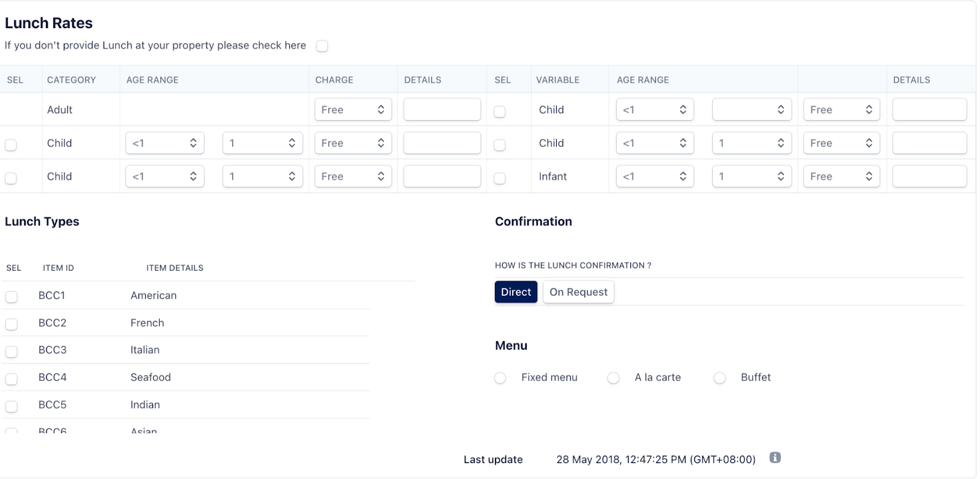Image resolution: width=980 pixels, height=479 pixels.
Task: Set lunch confirmation to Direct
Action: point(516,292)
